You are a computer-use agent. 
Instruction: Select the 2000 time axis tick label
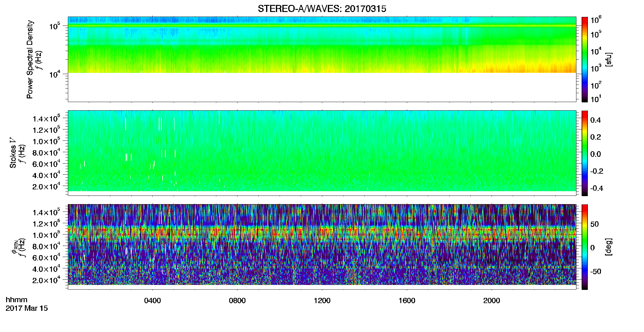[492, 301]
